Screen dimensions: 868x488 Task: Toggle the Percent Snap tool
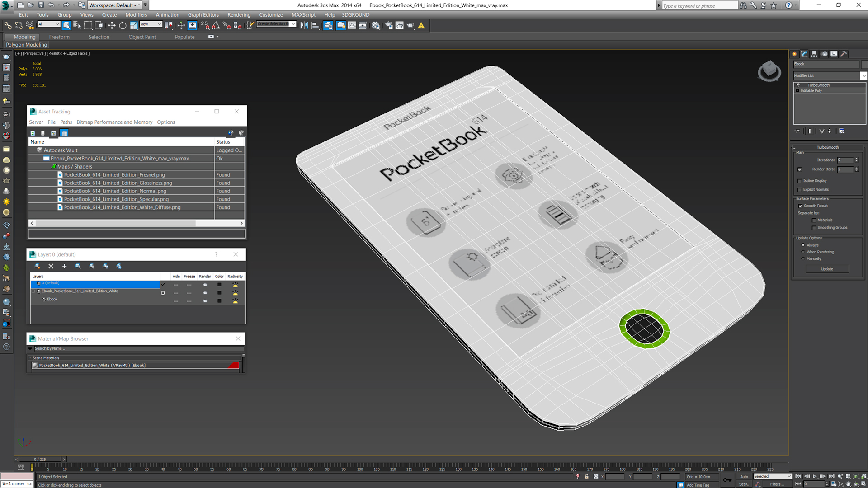[x=226, y=26]
